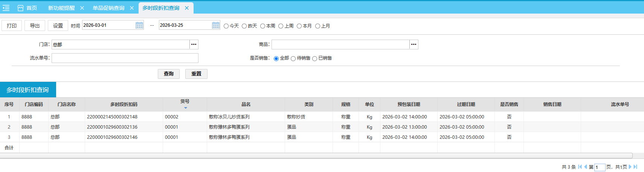This screenshot has width=644, height=172.
Task: Open the 商品 product selector ellipsis
Action: point(414,45)
